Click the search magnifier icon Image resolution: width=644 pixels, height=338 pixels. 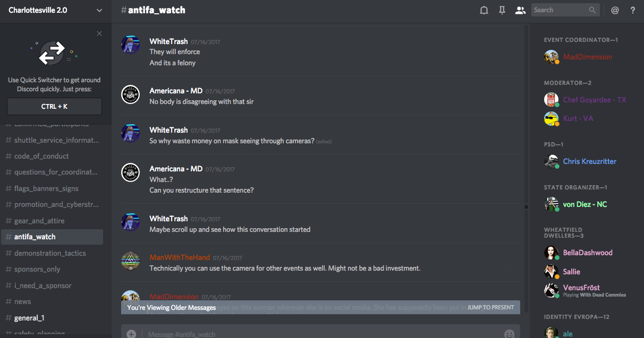pyautogui.click(x=592, y=10)
